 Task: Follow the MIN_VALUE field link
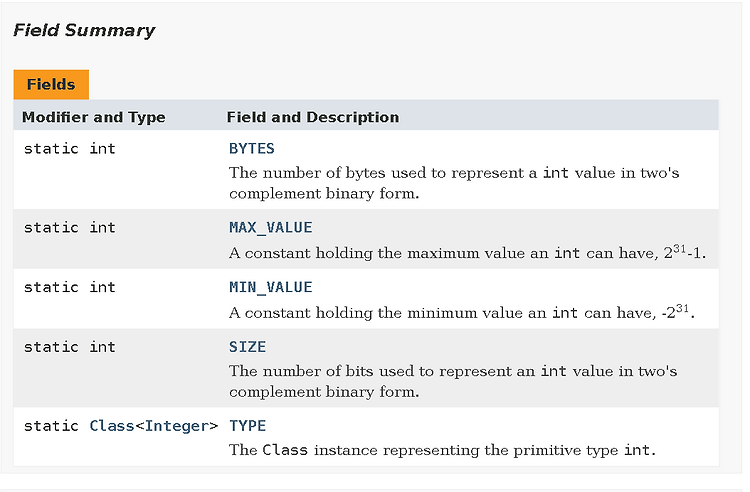271,287
